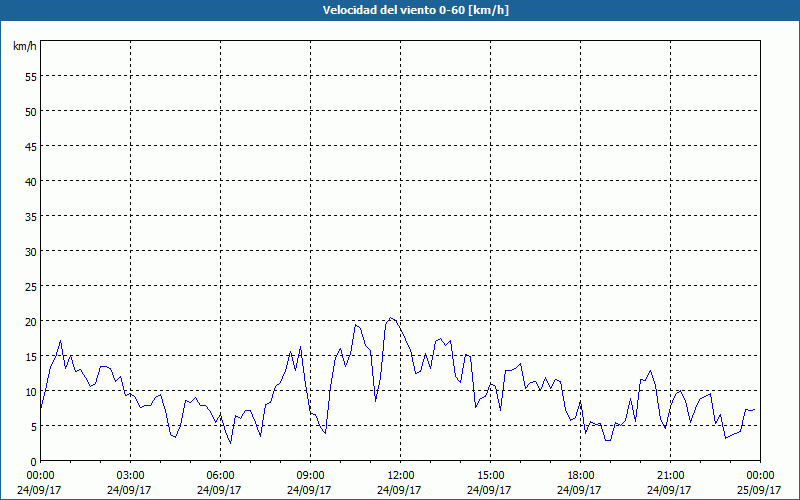800x500 pixels.
Task: Select the y-axis label "20"
Action: click(x=31, y=321)
